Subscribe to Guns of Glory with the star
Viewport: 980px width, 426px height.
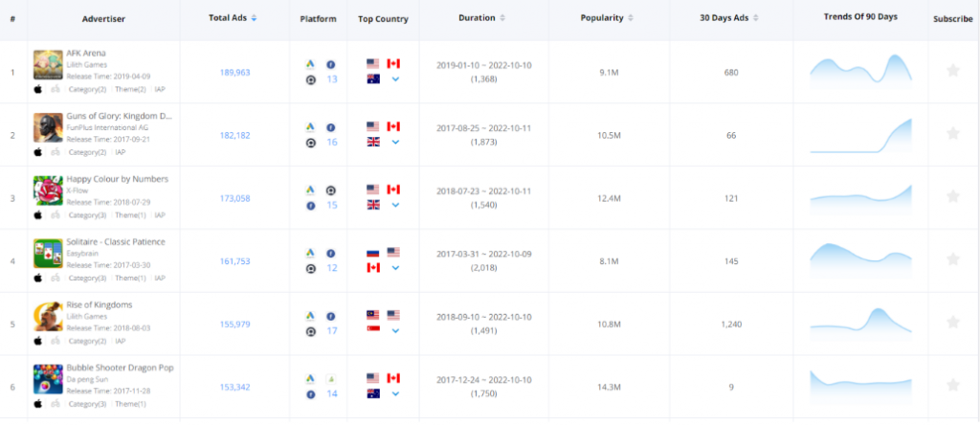pyautogui.click(x=952, y=133)
